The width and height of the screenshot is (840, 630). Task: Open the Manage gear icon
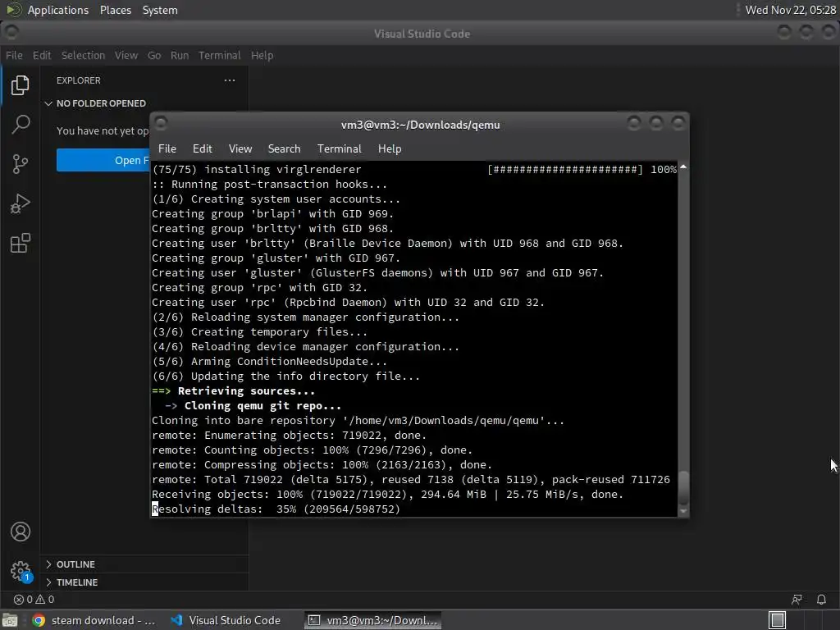pyautogui.click(x=21, y=571)
